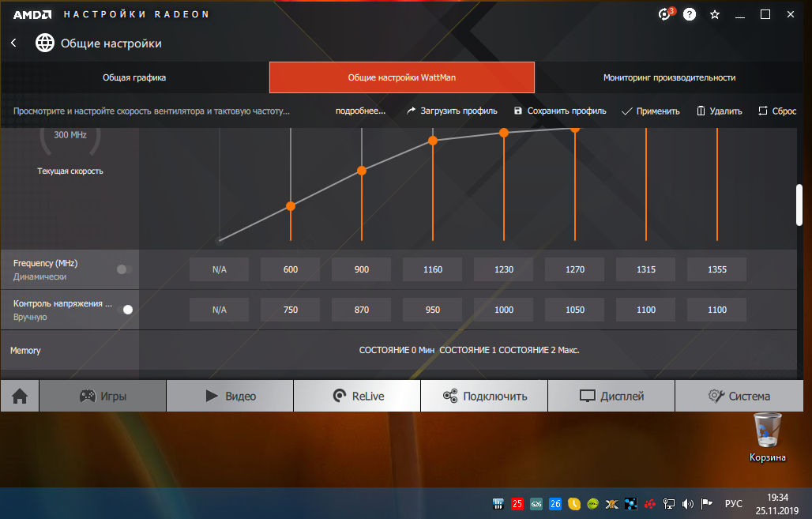The height and width of the screenshot is (519, 812).
Task: Click the 900 MHz state graph point
Action: (362, 171)
